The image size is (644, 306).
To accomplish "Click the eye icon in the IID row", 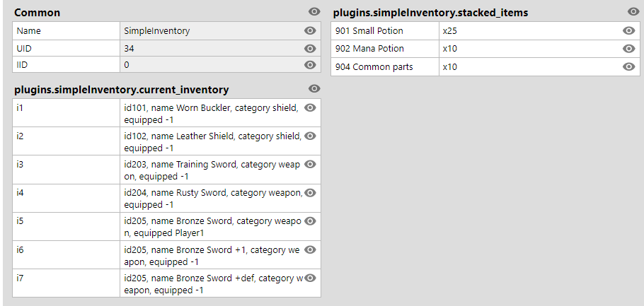I will 310,65.
